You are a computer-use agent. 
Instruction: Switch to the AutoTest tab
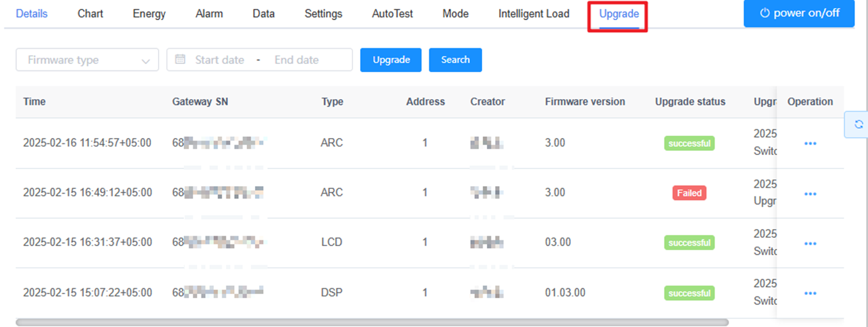(x=392, y=14)
